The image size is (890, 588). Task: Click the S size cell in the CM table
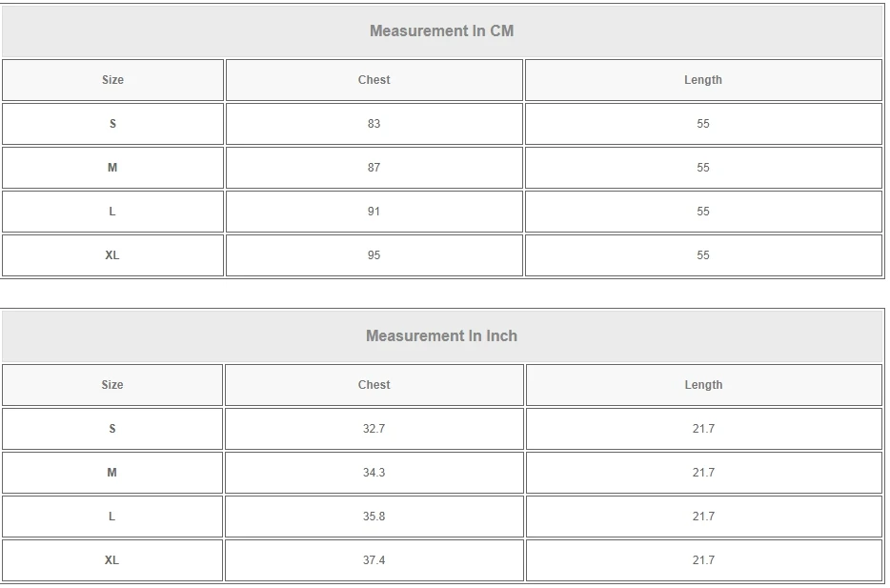[112, 124]
